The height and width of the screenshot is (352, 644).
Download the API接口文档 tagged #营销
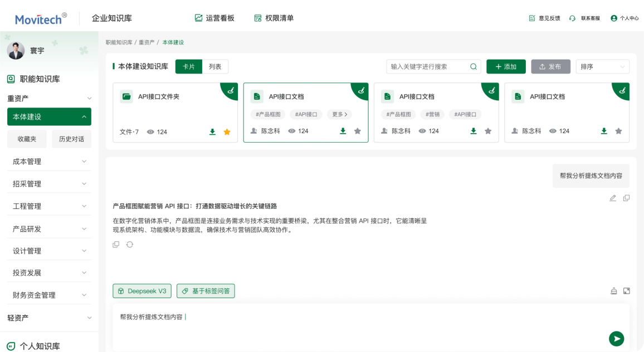[x=474, y=131]
